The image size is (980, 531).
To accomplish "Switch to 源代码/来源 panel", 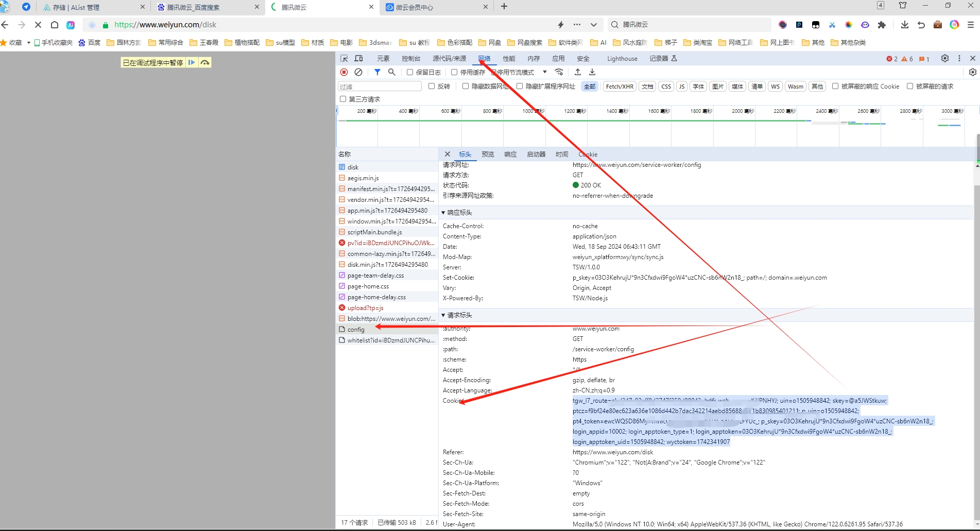I will click(x=449, y=59).
